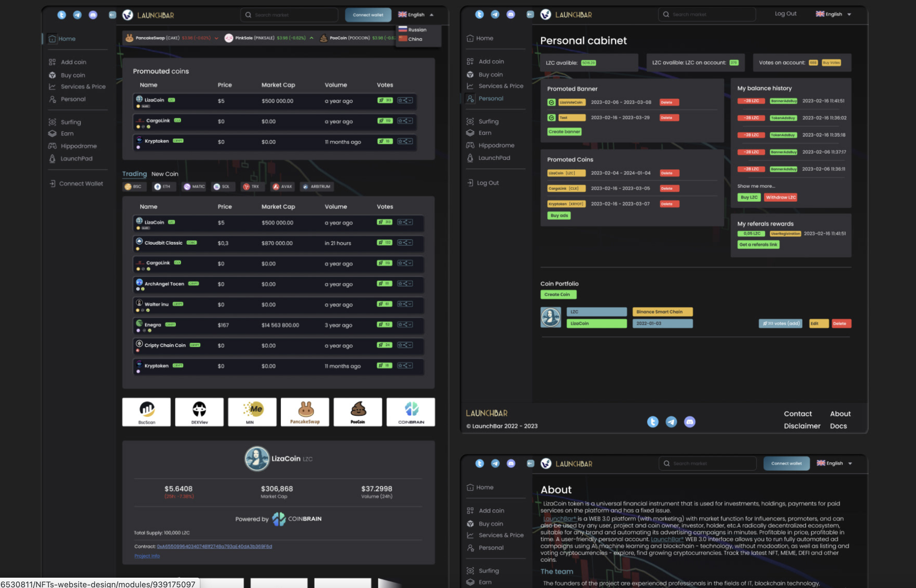Click the Get a referals link button
The image size is (916, 588).
pyautogui.click(x=758, y=244)
